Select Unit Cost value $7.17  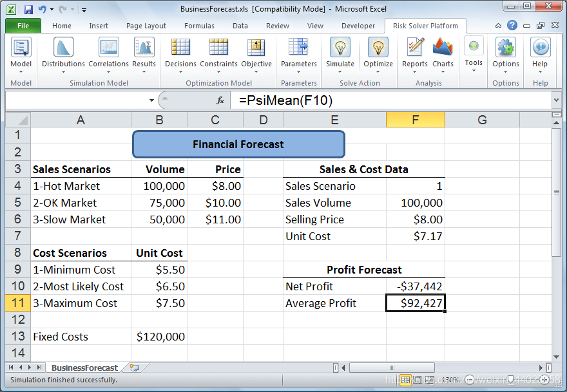point(415,236)
